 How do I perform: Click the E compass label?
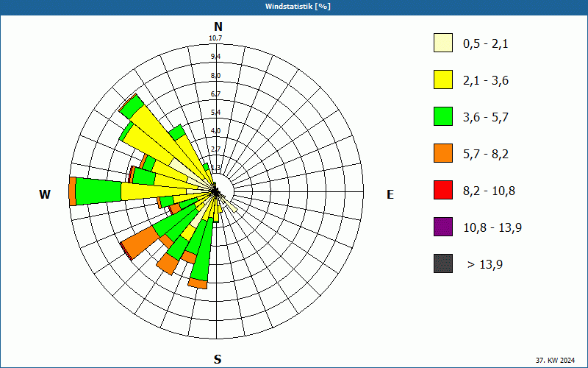click(390, 194)
